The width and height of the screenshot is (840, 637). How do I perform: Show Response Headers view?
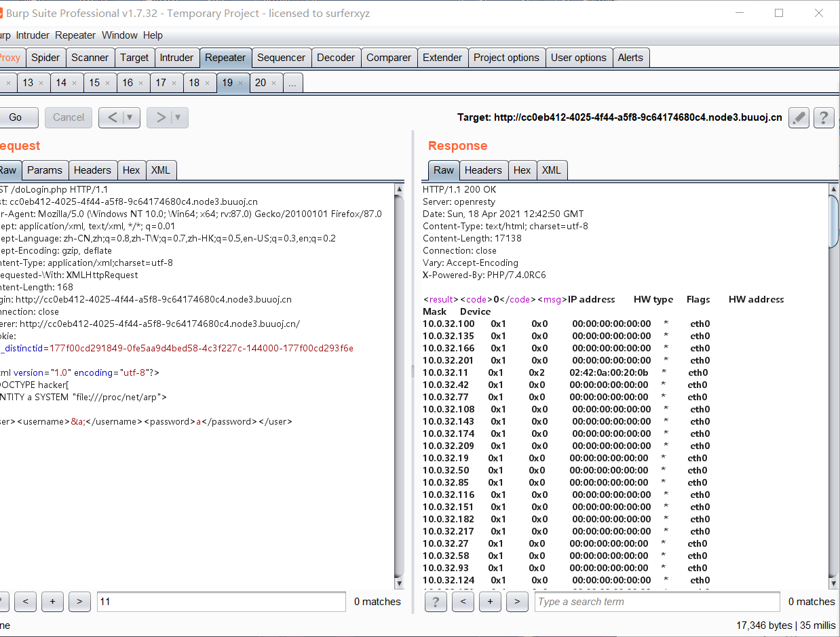pos(484,170)
